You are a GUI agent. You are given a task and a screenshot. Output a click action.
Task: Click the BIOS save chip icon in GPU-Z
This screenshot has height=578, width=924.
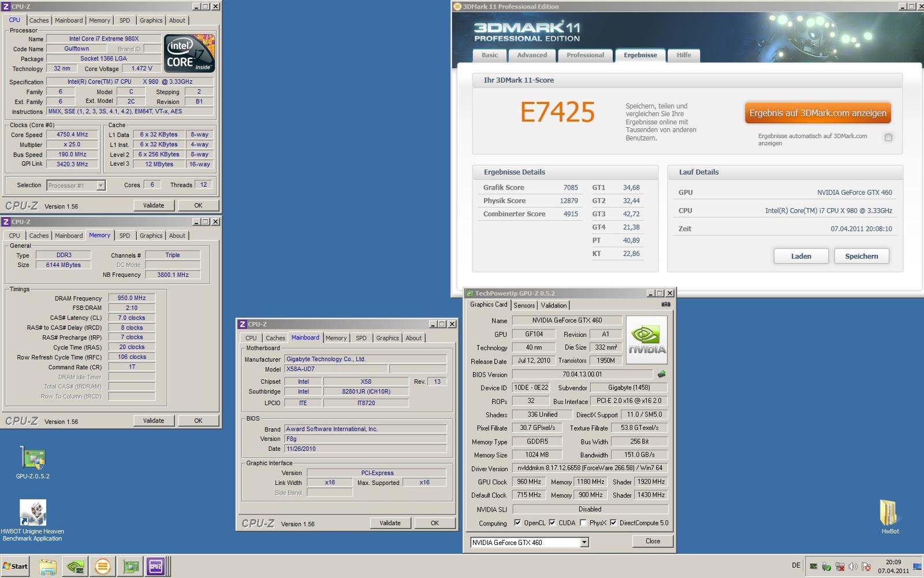[x=662, y=374]
